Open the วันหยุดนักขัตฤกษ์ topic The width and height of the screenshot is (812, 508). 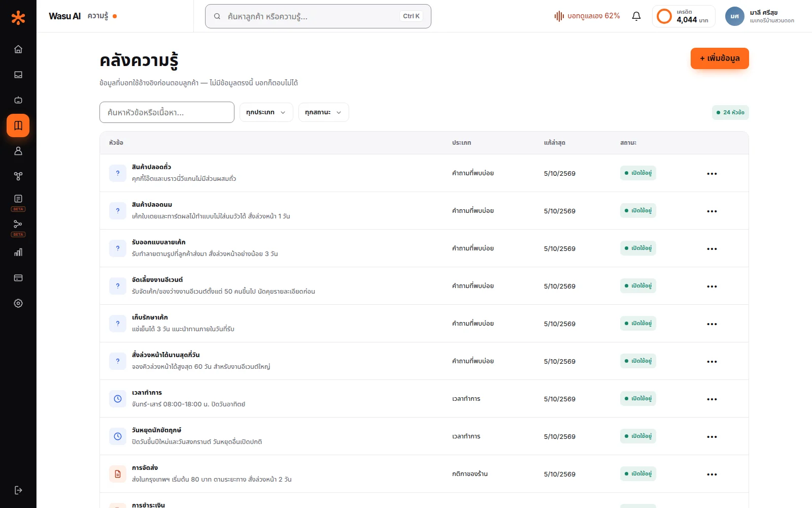click(x=156, y=430)
